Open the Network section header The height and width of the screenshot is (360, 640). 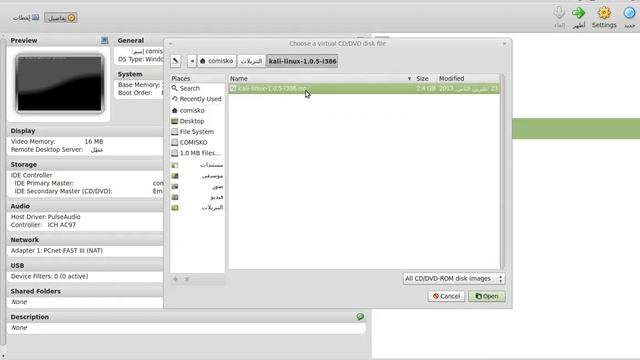pyautogui.click(x=24, y=240)
